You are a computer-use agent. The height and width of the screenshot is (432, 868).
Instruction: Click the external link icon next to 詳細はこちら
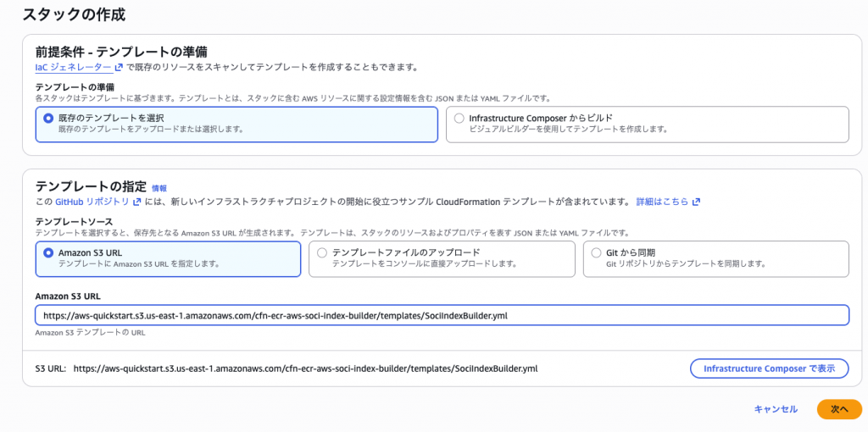(696, 202)
